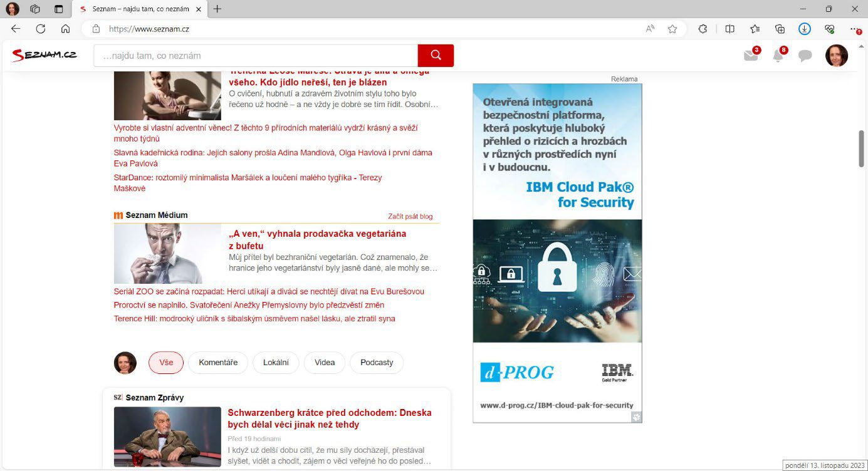Open the Schwarzenberg article thumbnail
Screen dimensions: 868x471
167,437
